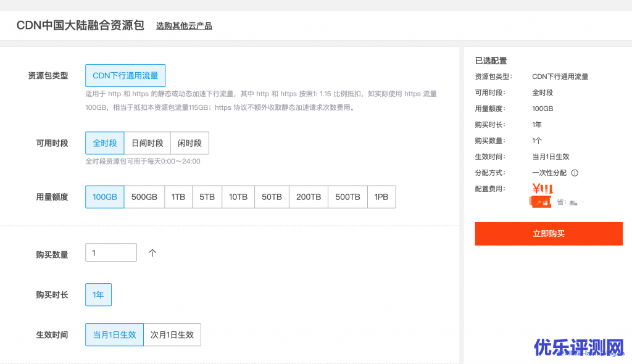Choose 当月1日生效 effective time
Image resolution: width=632 pixels, height=364 pixels.
(114, 335)
